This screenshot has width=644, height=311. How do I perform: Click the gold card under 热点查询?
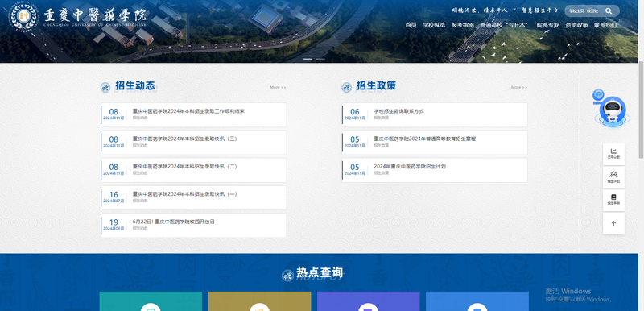(x=259, y=301)
